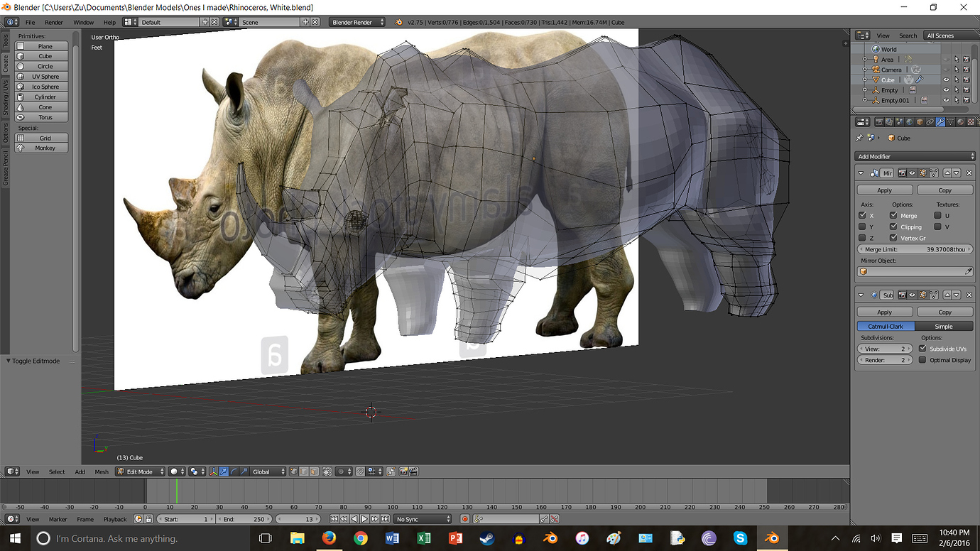Select the rotate manipulator arc icon
Screen dimensions: 980x551
pyautogui.click(x=234, y=471)
